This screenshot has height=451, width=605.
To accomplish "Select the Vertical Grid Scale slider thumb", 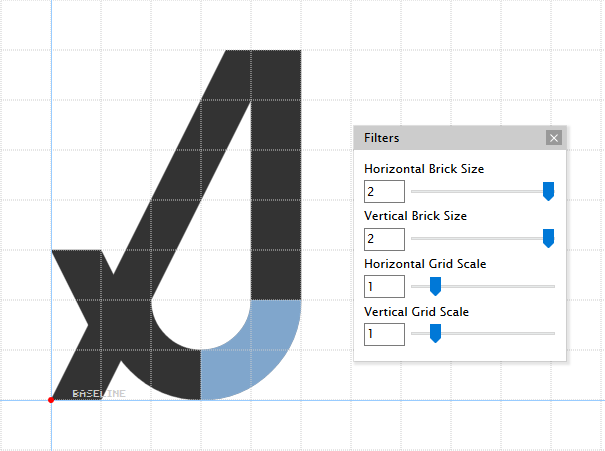I will [435, 333].
